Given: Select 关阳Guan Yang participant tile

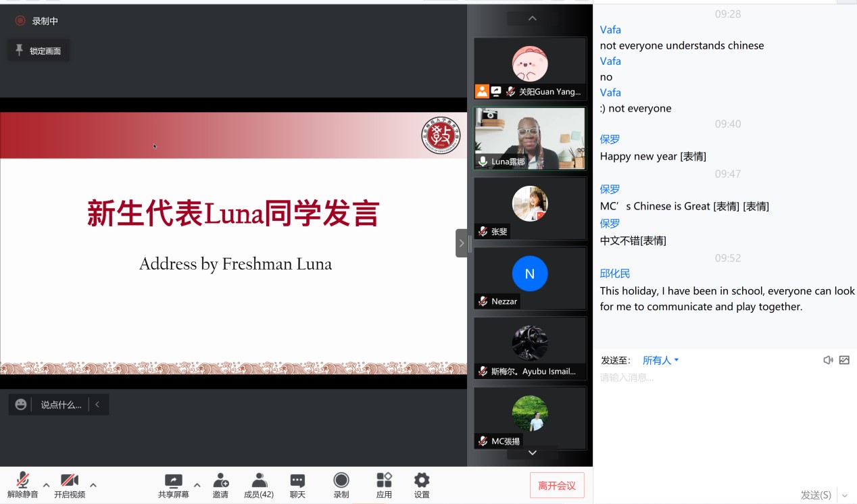Looking at the screenshot, I should 530,69.
